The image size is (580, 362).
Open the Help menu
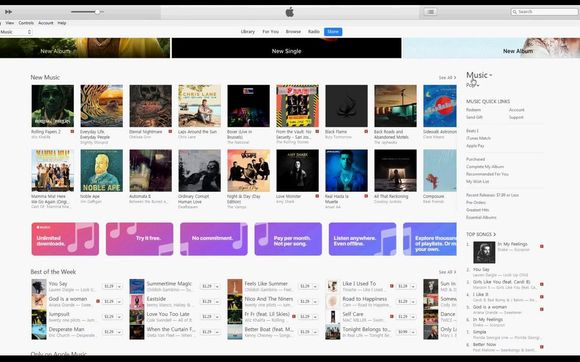point(62,23)
